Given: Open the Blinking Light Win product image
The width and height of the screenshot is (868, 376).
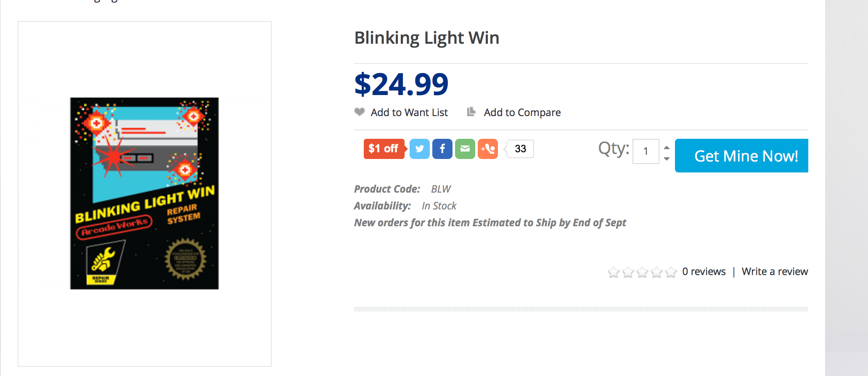Looking at the screenshot, I should [x=145, y=193].
